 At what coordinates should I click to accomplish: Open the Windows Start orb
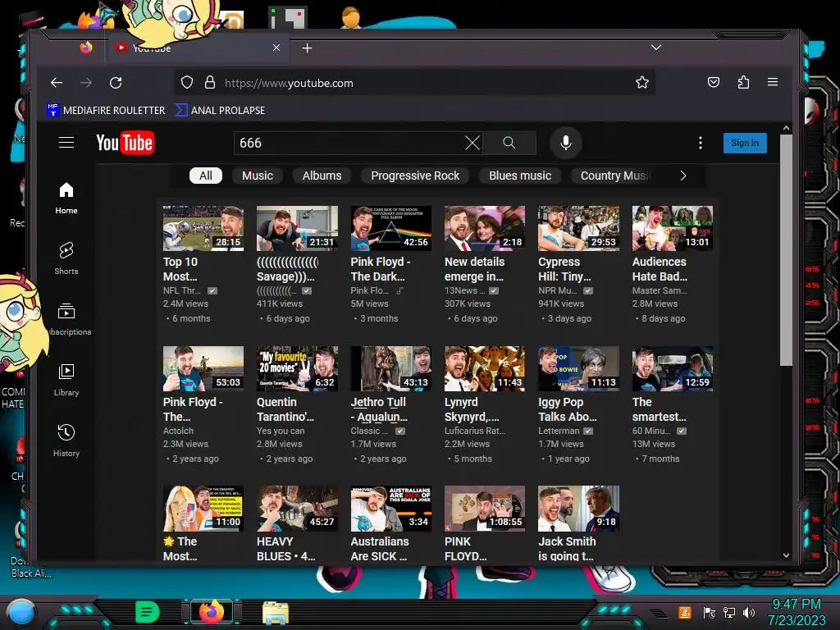tap(21, 612)
